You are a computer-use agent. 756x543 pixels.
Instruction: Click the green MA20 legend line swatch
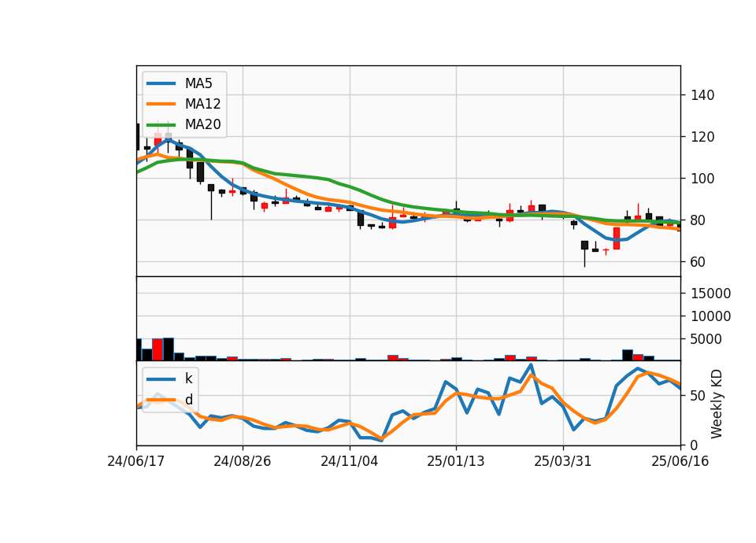click(161, 125)
